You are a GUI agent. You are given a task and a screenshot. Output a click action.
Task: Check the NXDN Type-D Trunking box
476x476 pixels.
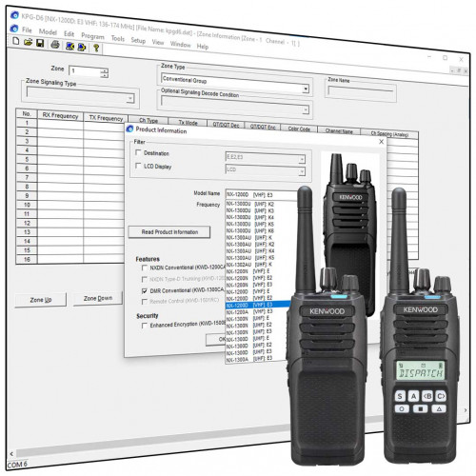(145, 279)
